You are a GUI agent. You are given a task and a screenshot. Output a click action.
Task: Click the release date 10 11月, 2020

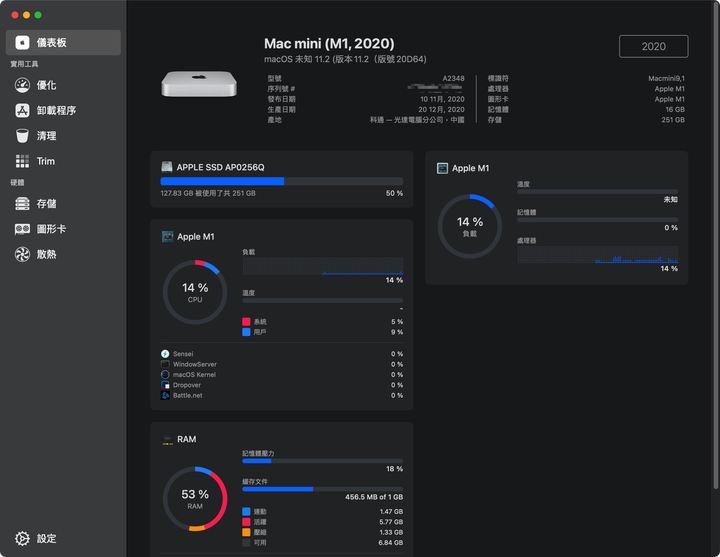(x=442, y=99)
